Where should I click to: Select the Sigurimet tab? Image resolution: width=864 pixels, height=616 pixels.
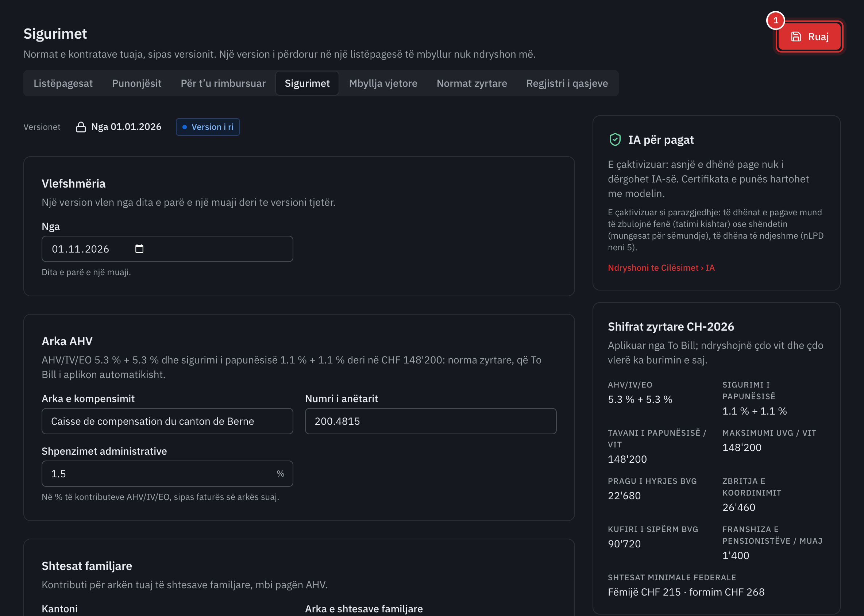click(x=307, y=83)
